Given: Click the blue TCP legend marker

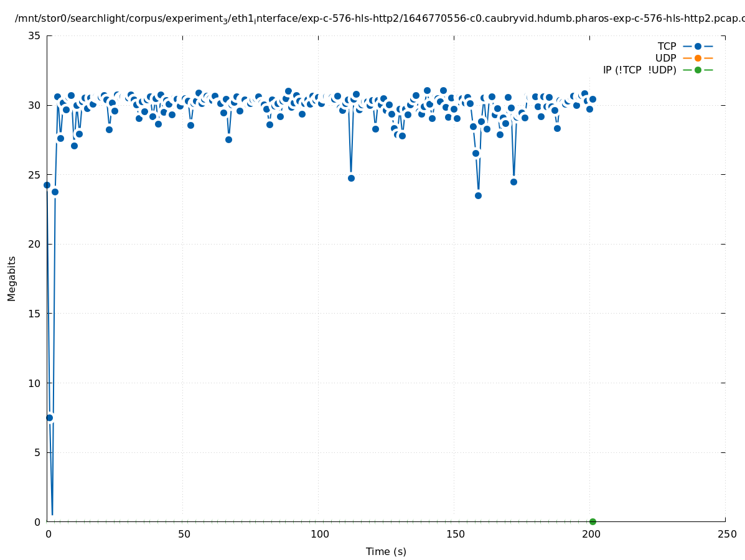Looking at the screenshot, I should pos(698,46).
